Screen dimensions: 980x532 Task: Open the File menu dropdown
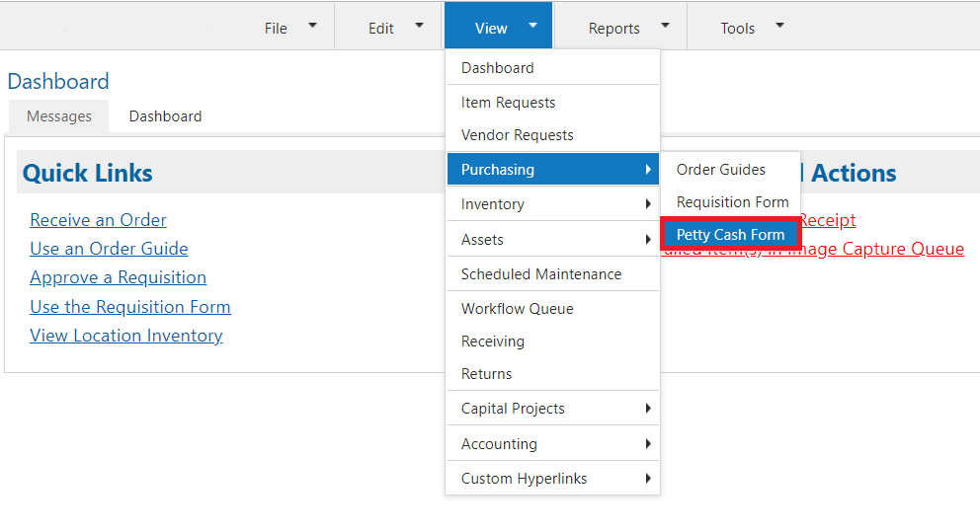pos(289,28)
